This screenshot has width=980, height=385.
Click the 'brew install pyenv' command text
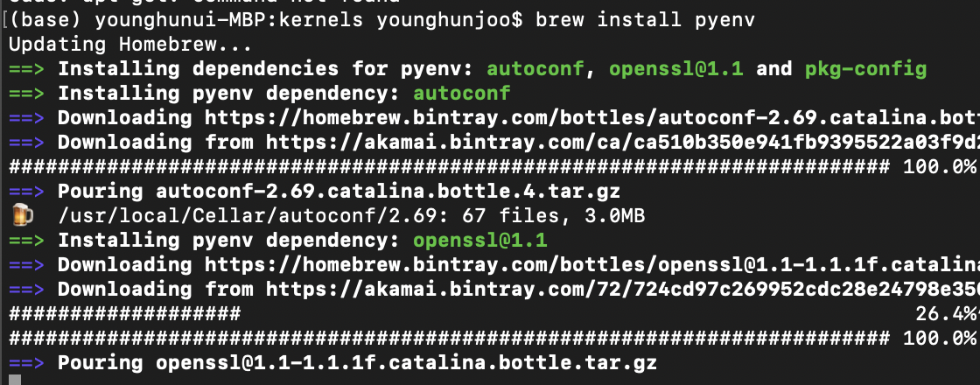(x=645, y=20)
